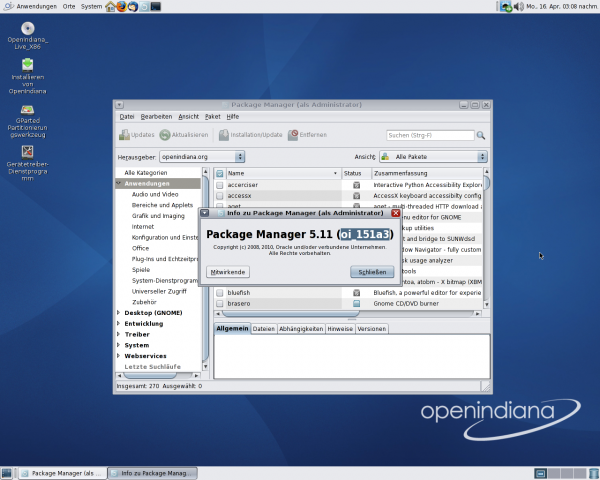Switch to the Dateien tab
The width and height of the screenshot is (600, 480).
tap(264, 329)
